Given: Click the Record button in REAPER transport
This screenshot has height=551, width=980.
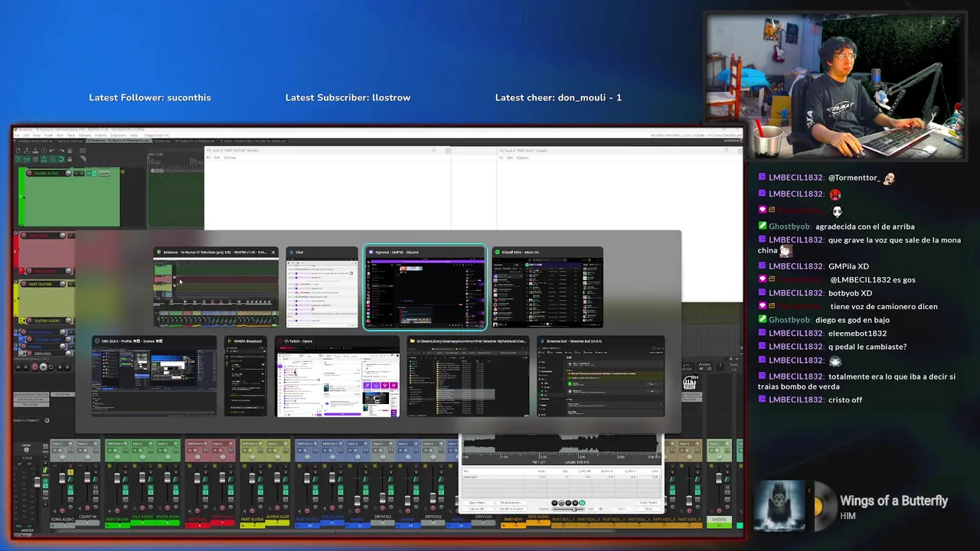Looking at the screenshot, I should pos(34,367).
